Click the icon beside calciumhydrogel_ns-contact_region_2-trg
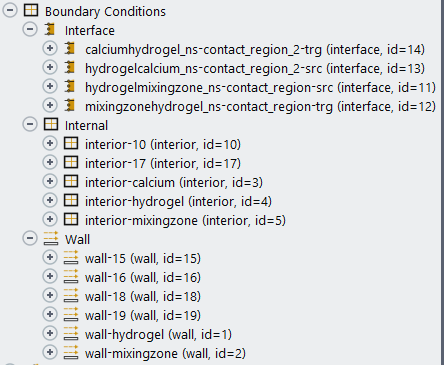This screenshot has height=365, width=444. pyautogui.click(x=70, y=48)
